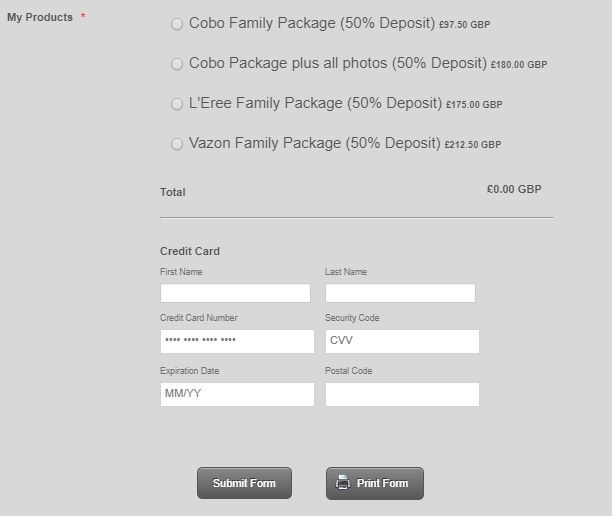Focus the Credit Card Number input

[x=237, y=341]
